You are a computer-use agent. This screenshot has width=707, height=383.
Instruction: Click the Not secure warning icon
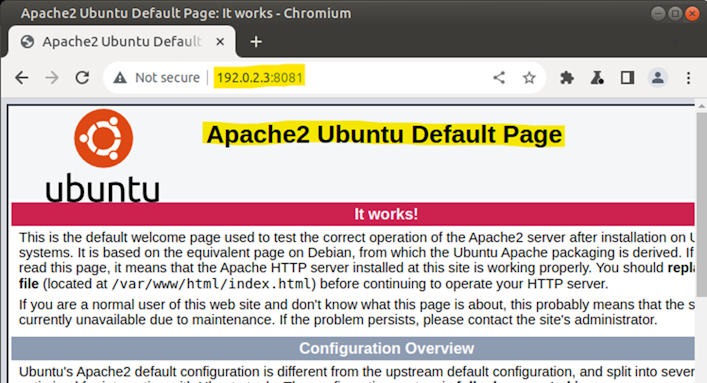(120, 78)
